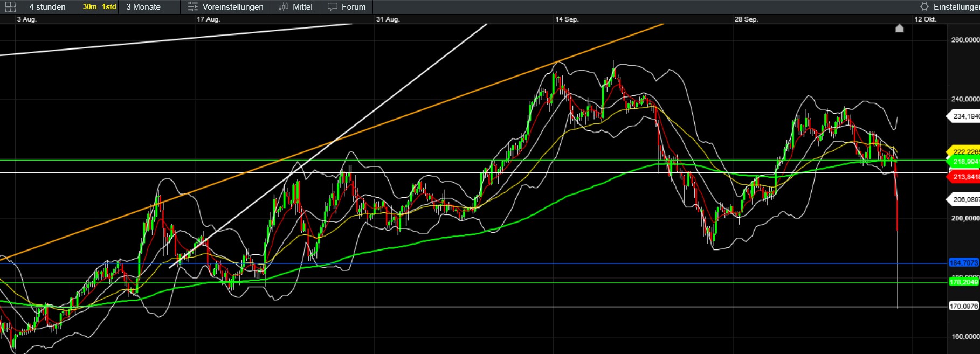The image size is (980, 354).
Task: Select the 4 stunden timeframe
Action: tap(47, 7)
